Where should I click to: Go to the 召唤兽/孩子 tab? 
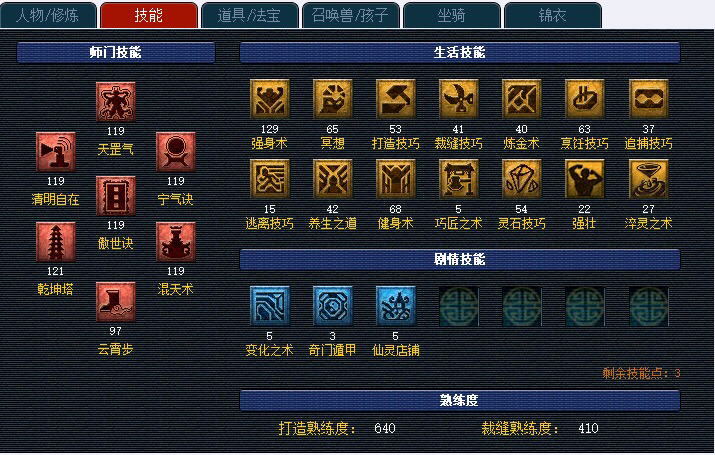(x=350, y=16)
